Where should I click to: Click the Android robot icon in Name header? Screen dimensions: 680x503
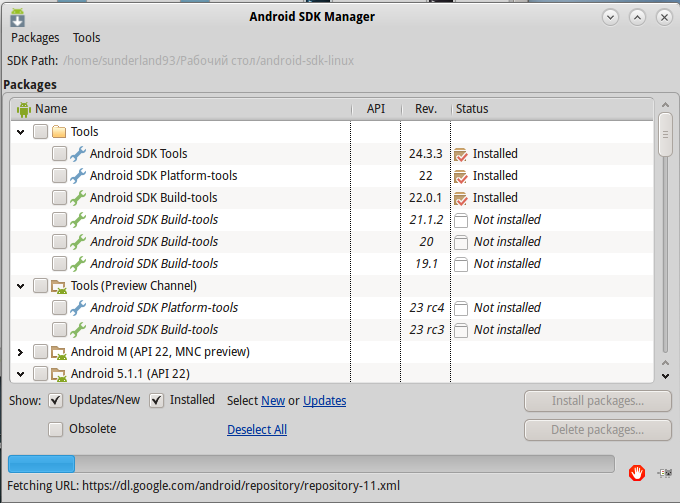tap(24, 109)
